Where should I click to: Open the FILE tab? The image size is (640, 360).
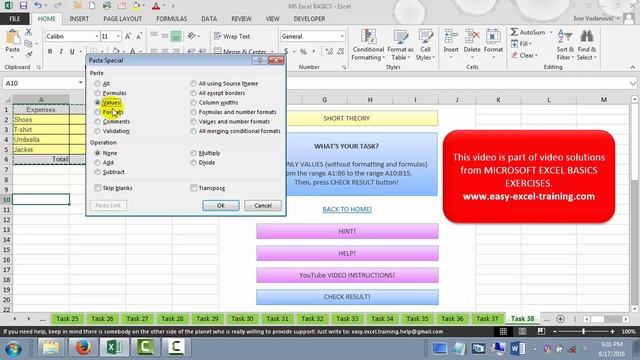point(14,19)
